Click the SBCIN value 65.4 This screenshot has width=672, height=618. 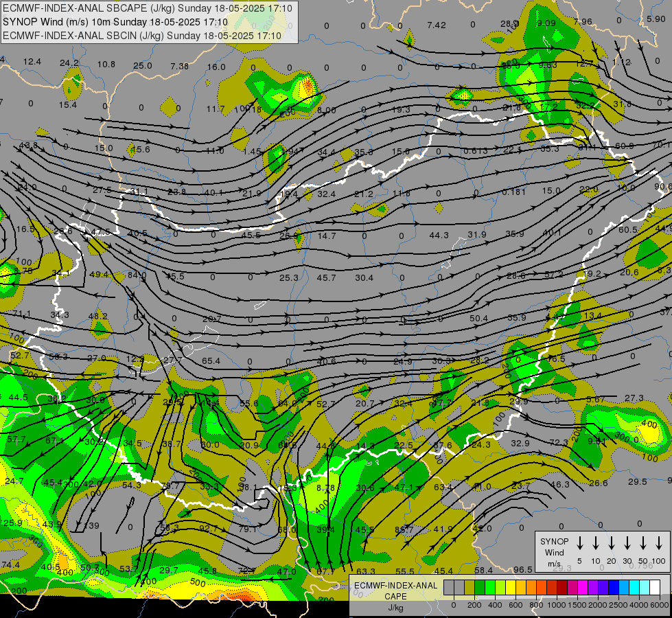coord(211,361)
